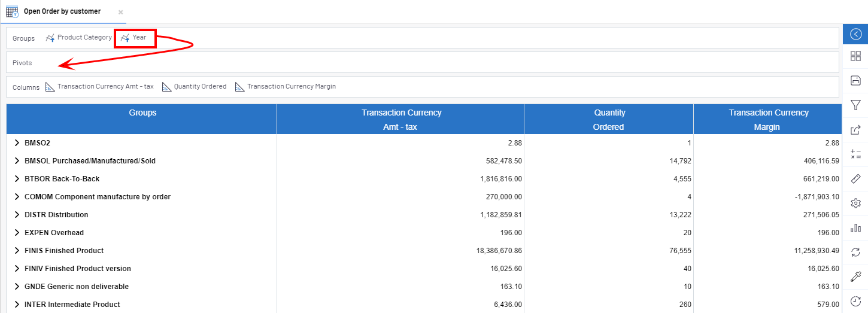
Task: Collapse the right sidebar with the arrow button
Action: click(x=855, y=34)
